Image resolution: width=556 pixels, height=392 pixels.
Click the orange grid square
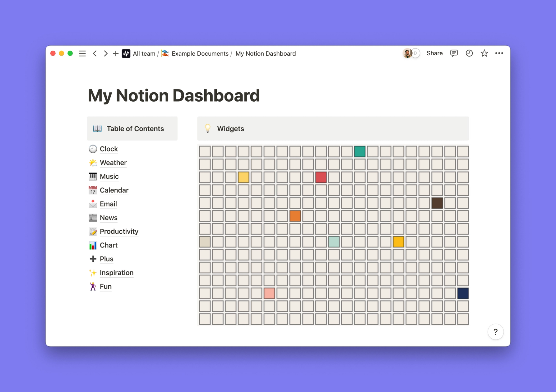[x=295, y=216]
